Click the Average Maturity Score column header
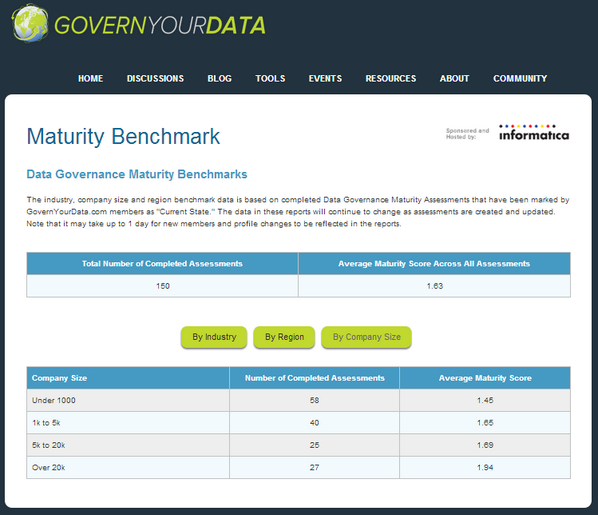Image resolution: width=598 pixels, height=515 pixels. (485, 378)
